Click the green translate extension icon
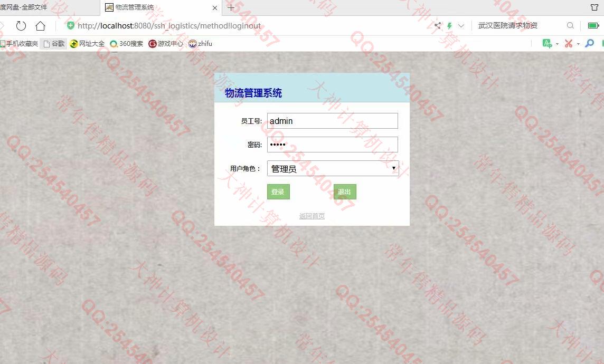The width and height of the screenshot is (604, 364). pyautogui.click(x=547, y=43)
